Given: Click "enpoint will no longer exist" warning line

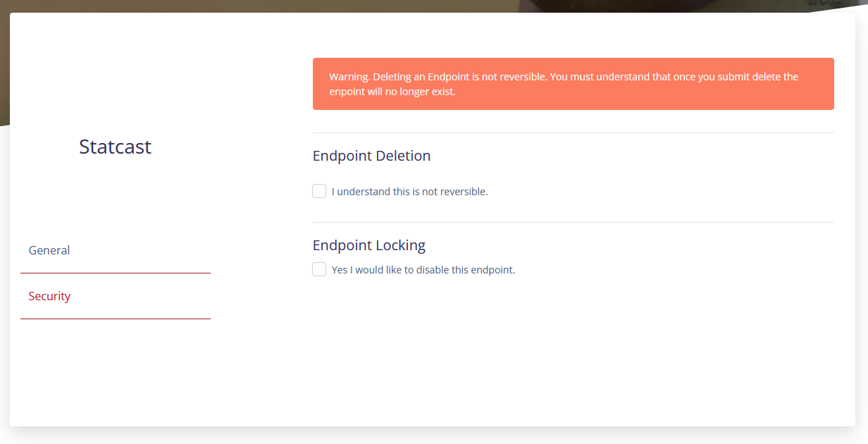Looking at the screenshot, I should 392,92.
